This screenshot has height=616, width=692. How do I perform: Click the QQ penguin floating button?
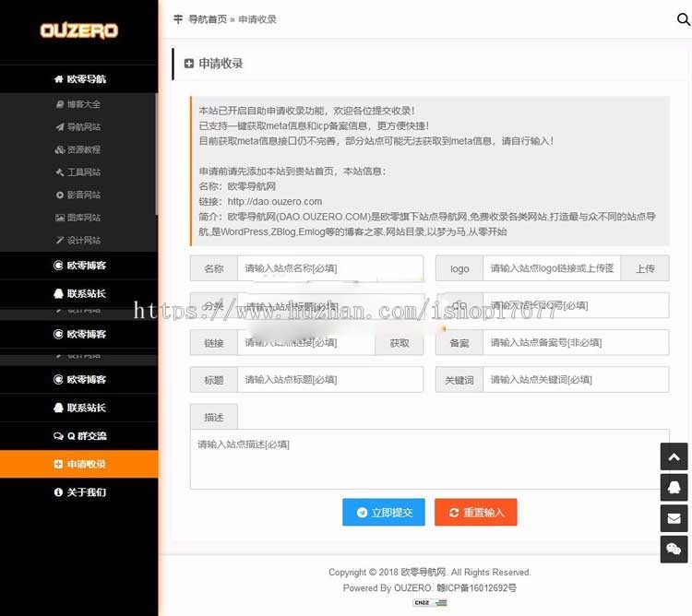click(674, 488)
